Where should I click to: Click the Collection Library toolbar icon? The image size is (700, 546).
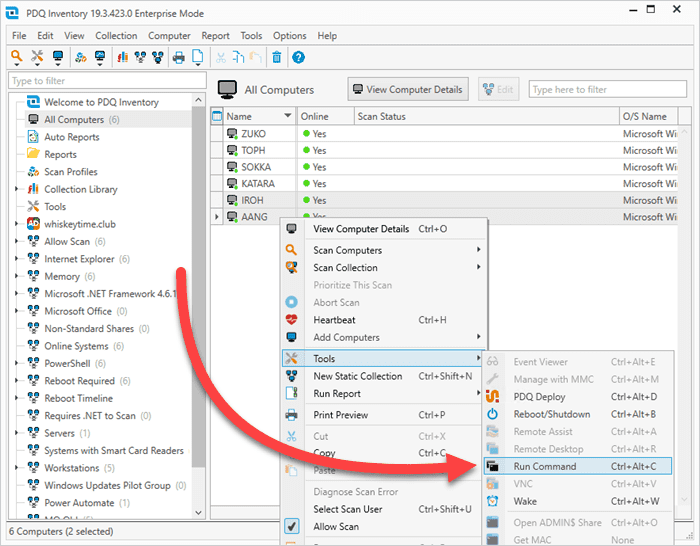click(x=122, y=57)
